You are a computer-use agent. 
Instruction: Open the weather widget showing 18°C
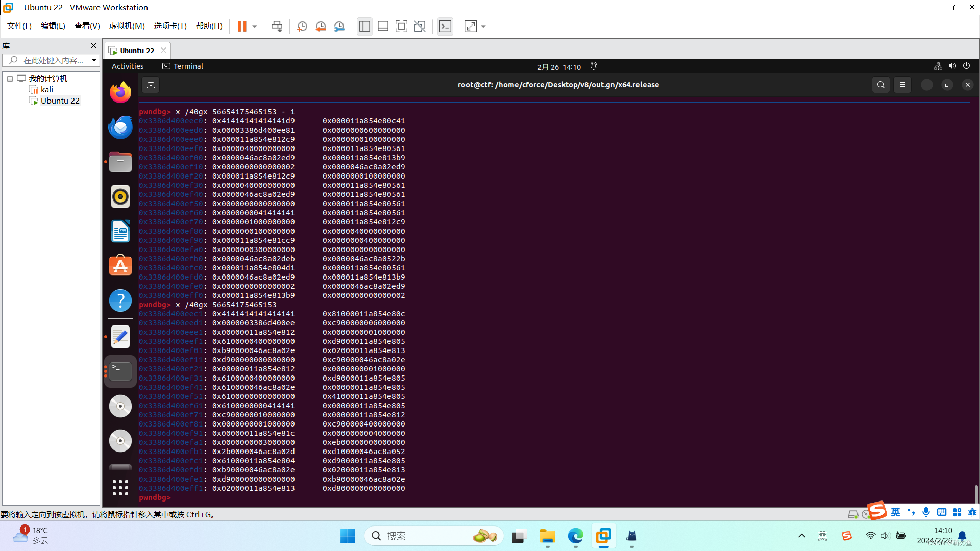pyautogui.click(x=31, y=536)
